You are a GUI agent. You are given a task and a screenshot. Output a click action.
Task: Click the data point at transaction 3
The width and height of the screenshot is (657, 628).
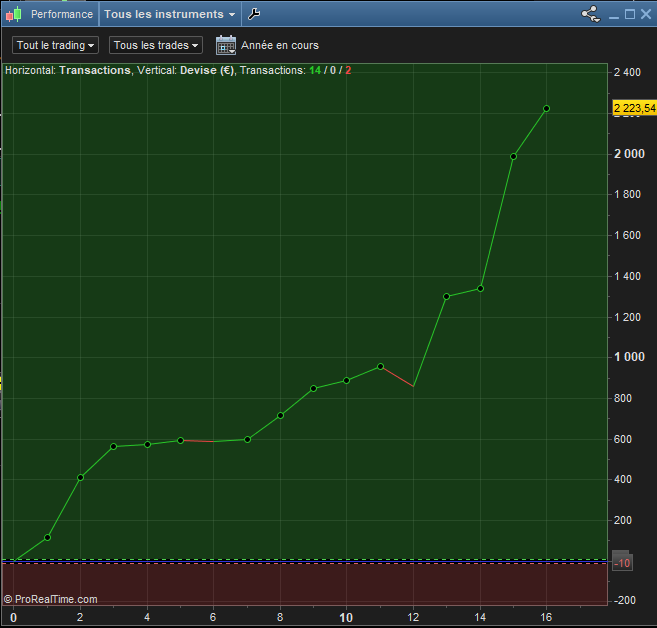tap(113, 446)
